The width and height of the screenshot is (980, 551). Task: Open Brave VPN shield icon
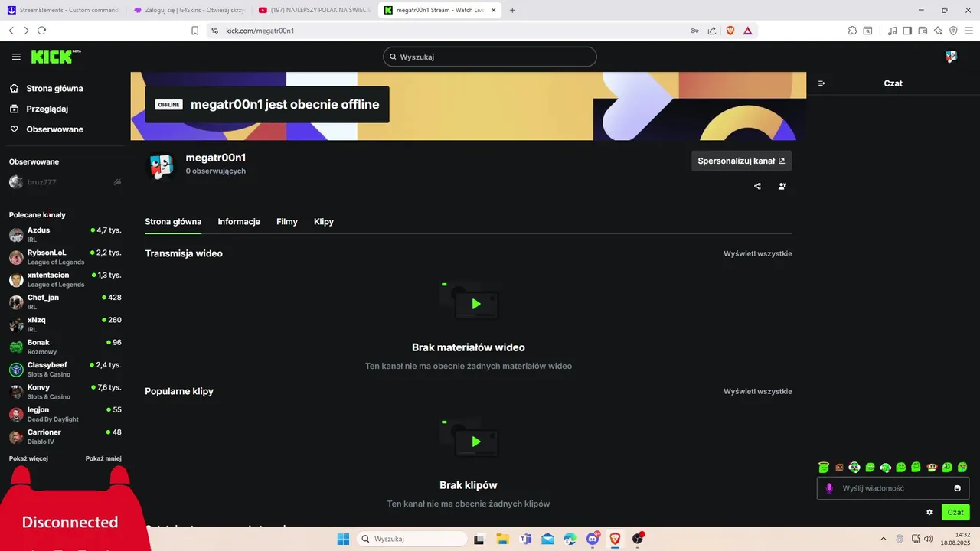pyautogui.click(x=953, y=31)
